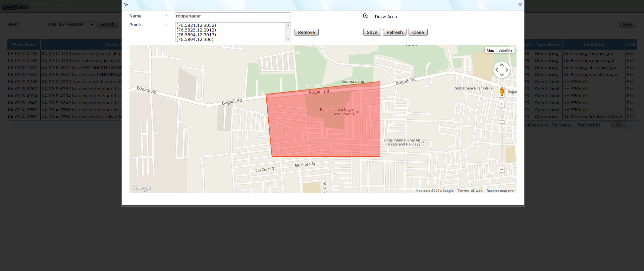Edit the On Entering Koutilya School row
Image resolution: width=644 pixels, height=271 pixels.
[x=631, y=117]
